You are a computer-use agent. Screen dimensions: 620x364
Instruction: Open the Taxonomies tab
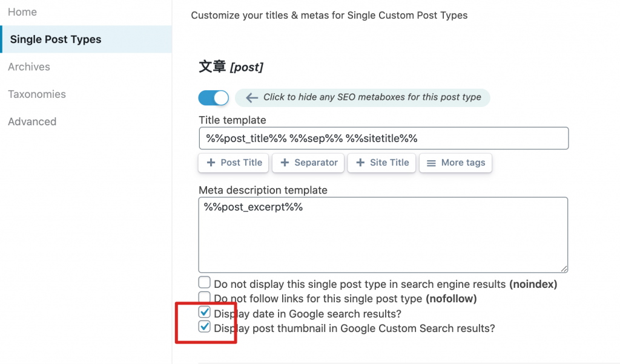pyautogui.click(x=37, y=94)
